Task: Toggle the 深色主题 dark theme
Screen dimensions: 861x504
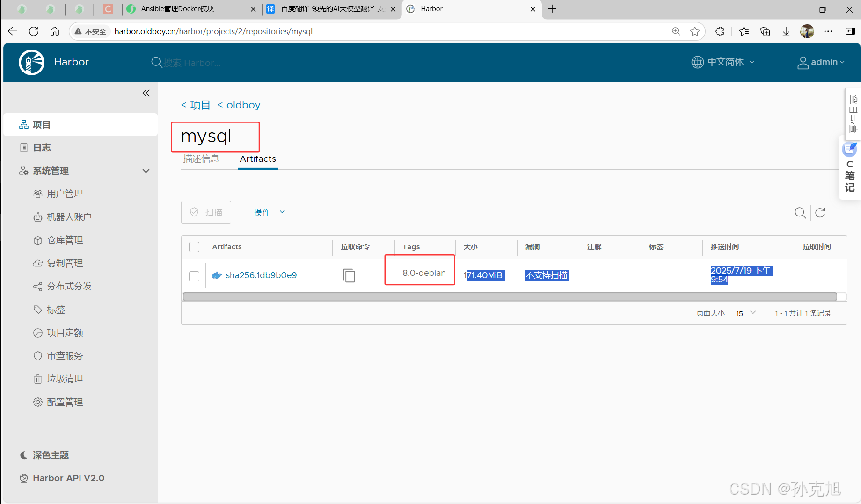Action: pos(44,455)
